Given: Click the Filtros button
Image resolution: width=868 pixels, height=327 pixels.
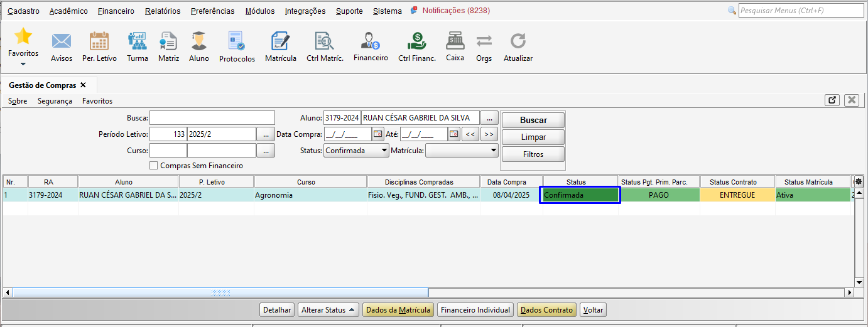Looking at the screenshot, I should pyautogui.click(x=533, y=154).
